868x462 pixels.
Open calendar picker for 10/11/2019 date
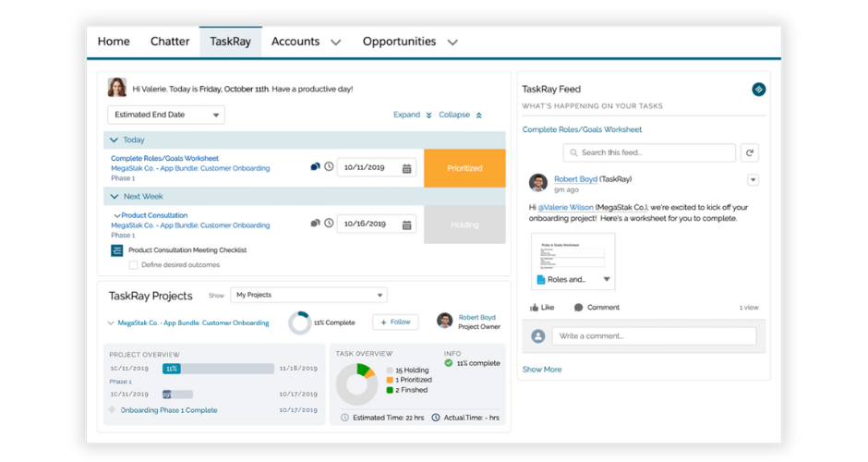tap(407, 168)
